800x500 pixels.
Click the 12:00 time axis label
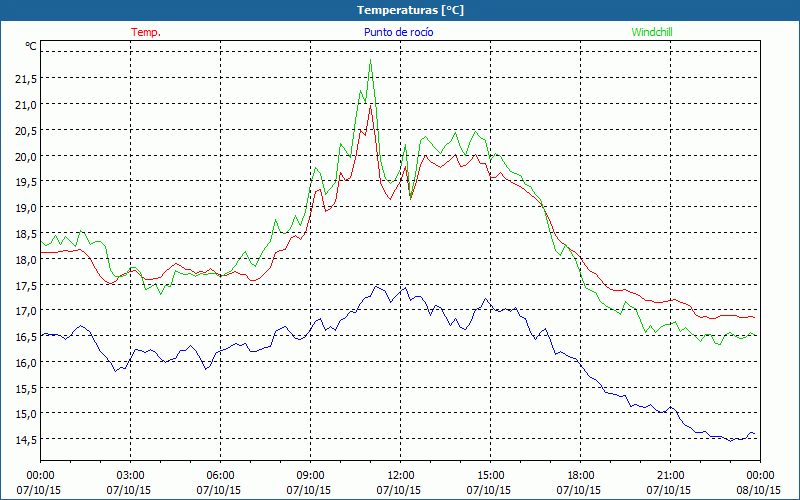tap(401, 476)
